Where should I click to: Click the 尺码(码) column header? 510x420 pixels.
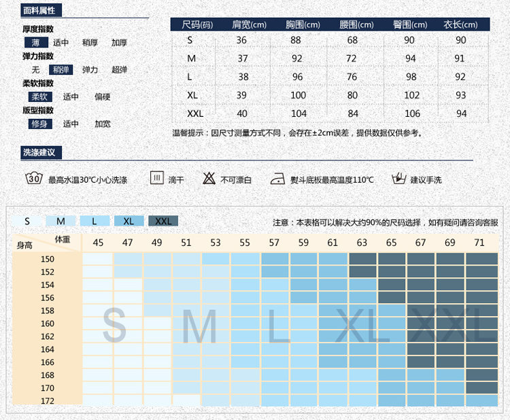tap(197, 24)
